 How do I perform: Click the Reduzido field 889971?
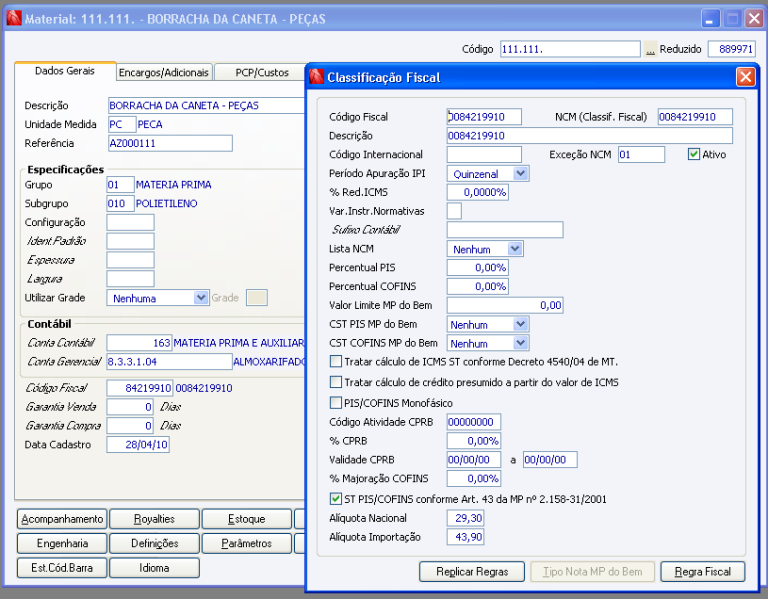pyautogui.click(x=732, y=49)
